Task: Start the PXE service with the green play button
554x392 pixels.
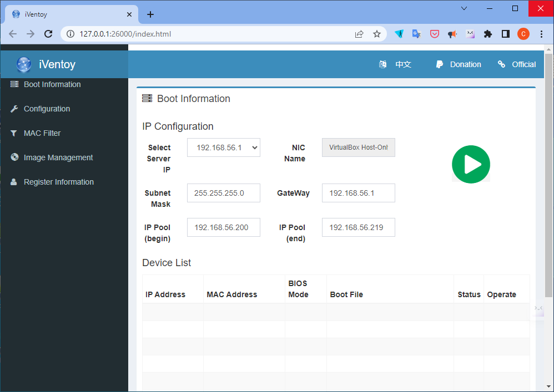Action: tap(471, 164)
